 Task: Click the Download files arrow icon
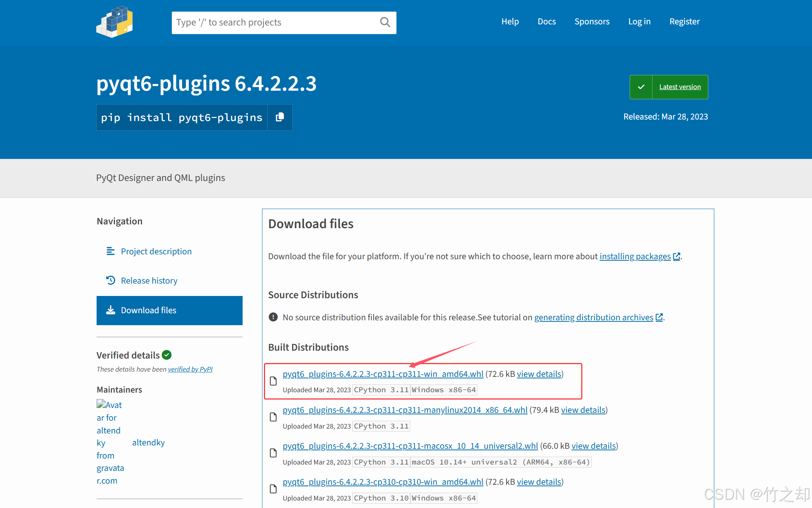tap(110, 310)
